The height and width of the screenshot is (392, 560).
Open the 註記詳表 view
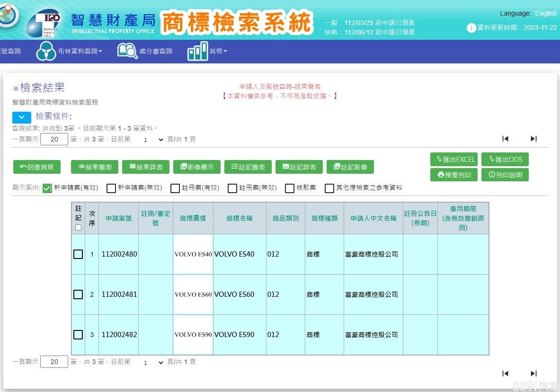tap(299, 167)
